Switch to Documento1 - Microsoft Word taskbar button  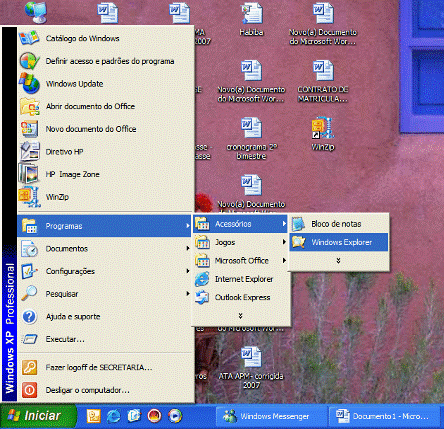pos(385,416)
